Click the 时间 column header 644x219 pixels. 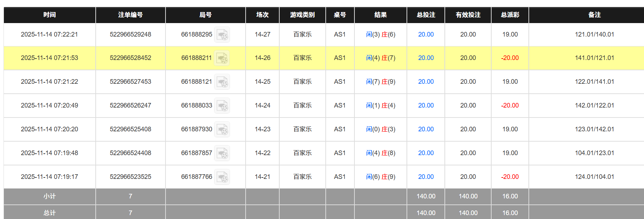(50, 15)
